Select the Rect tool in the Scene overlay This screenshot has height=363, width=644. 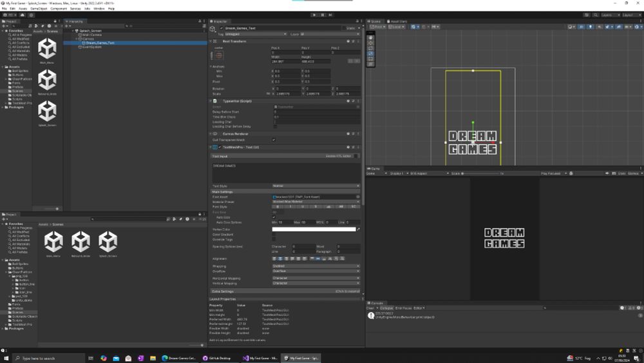click(x=370, y=59)
